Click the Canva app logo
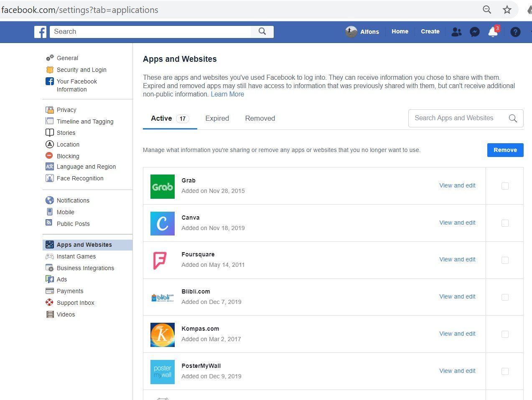532x400 pixels. [x=163, y=223]
